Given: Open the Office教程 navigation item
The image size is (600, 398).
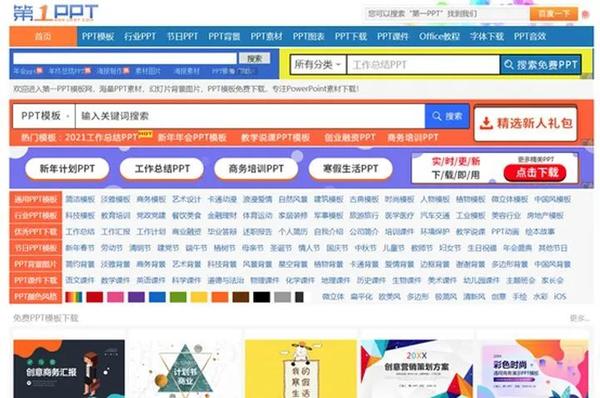Looking at the screenshot, I should (x=439, y=36).
